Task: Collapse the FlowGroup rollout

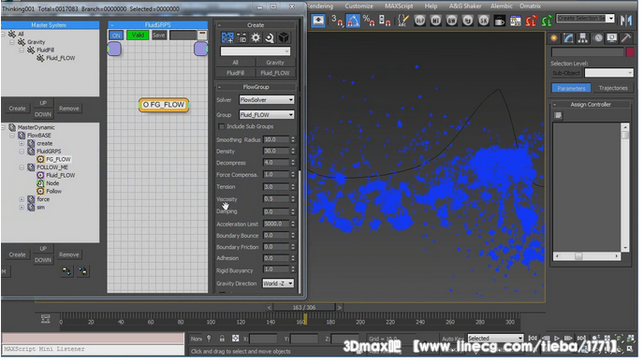Action: [x=220, y=87]
